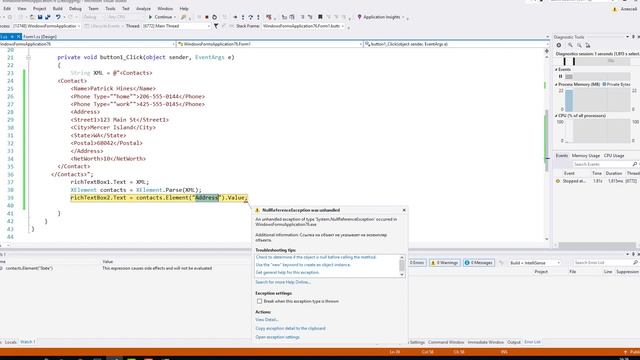Toggle the 0 Warnings filter
Image resolution: width=640 pixels, height=360 pixels.
pyautogui.click(x=444, y=263)
